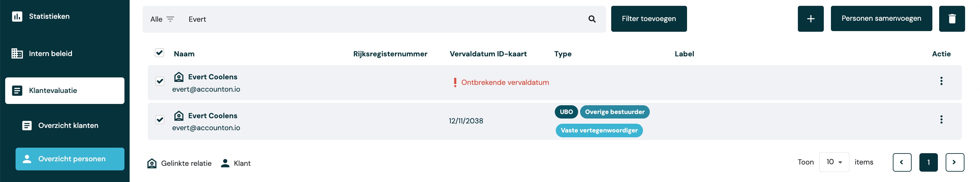980x182 pixels.
Task: Go to next page with right chevron
Action: (x=954, y=162)
